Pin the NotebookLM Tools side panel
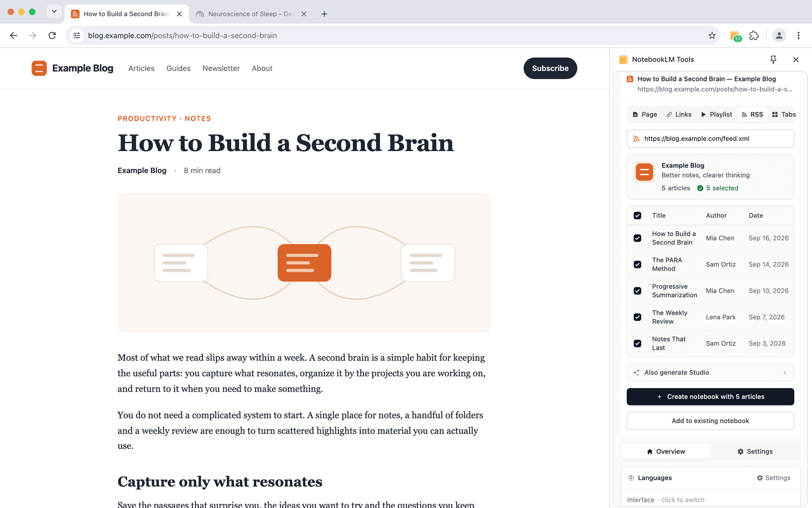This screenshot has width=812, height=508. click(x=773, y=60)
